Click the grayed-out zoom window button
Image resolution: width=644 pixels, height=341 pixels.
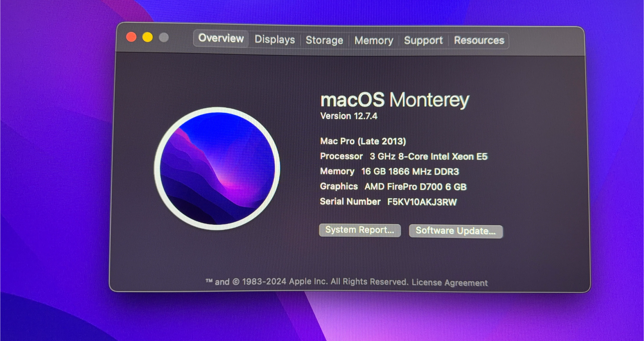164,38
